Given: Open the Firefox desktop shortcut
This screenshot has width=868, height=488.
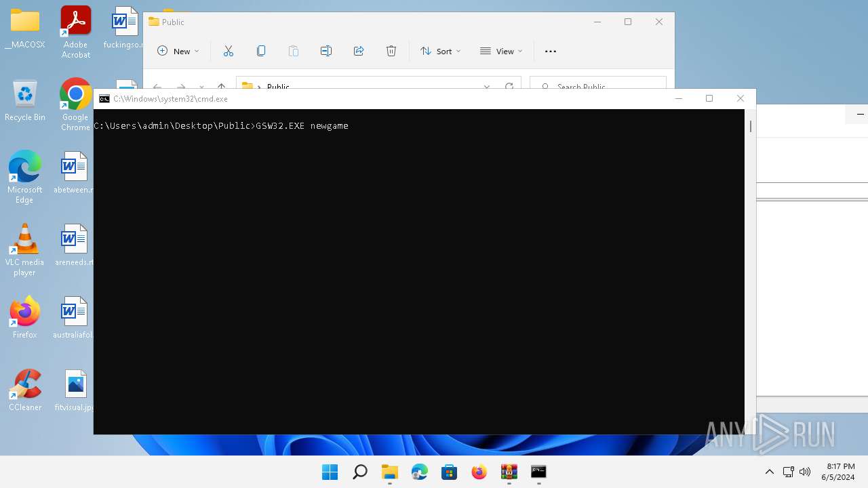Looking at the screenshot, I should [25, 317].
